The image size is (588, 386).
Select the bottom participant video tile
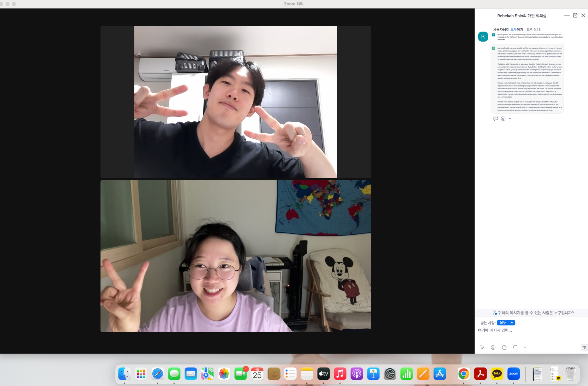tap(235, 256)
